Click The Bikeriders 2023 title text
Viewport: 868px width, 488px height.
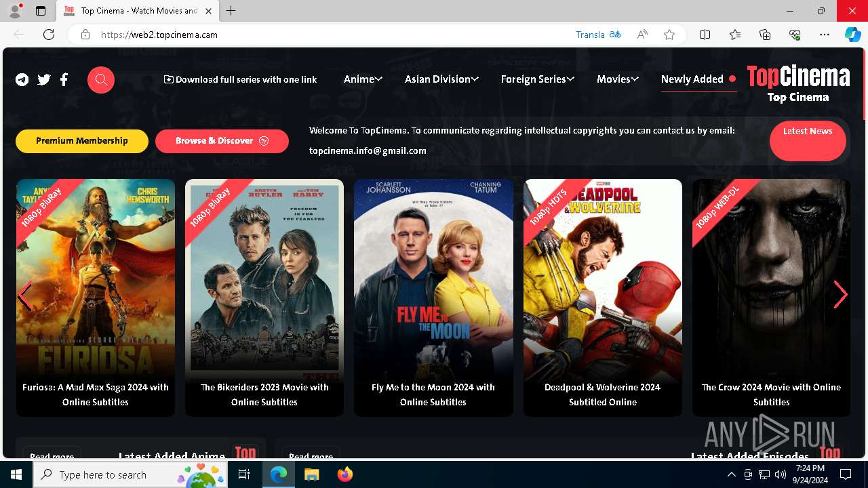click(264, 394)
